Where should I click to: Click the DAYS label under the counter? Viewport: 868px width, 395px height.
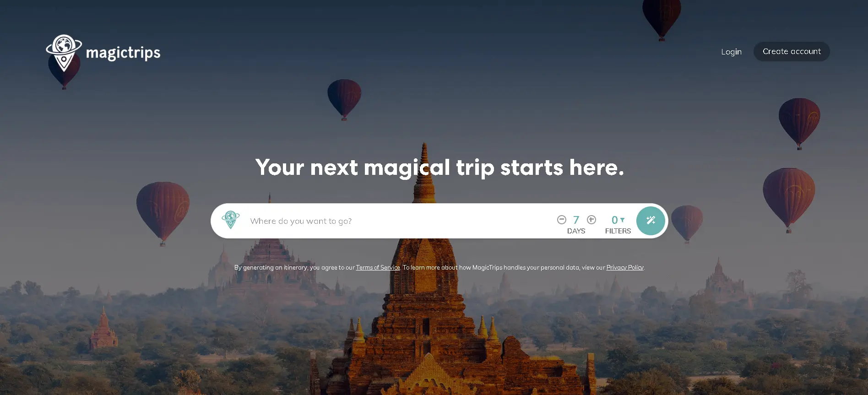[x=576, y=231]
